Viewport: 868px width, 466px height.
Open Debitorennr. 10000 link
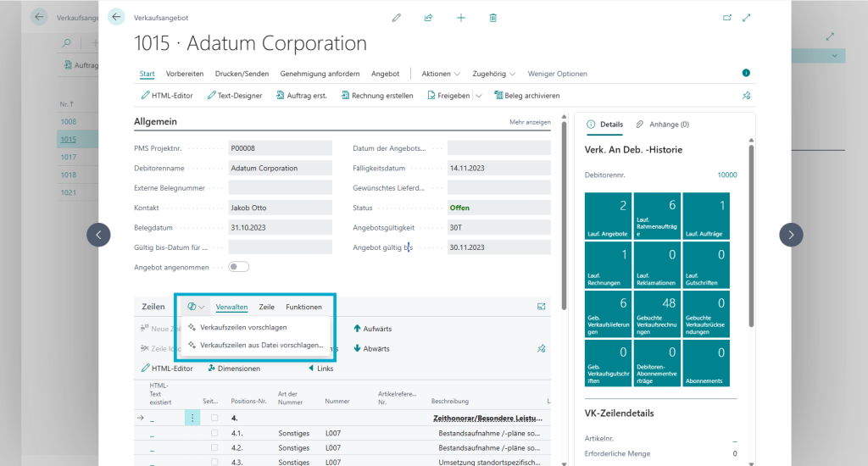pyautogui.click(x=726, y=175)
